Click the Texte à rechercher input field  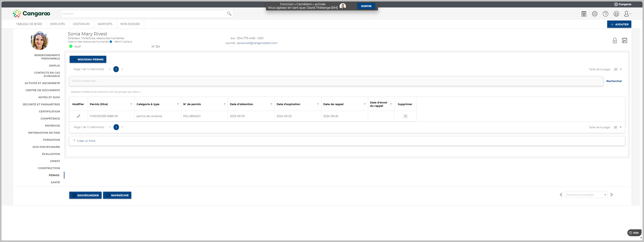[x=336, y=81]
